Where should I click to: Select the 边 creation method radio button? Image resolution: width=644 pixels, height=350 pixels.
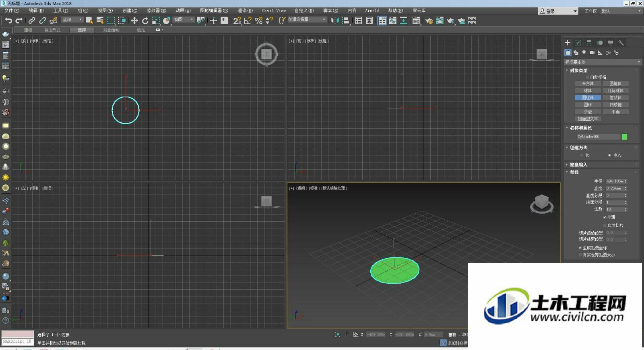point(582,155)
